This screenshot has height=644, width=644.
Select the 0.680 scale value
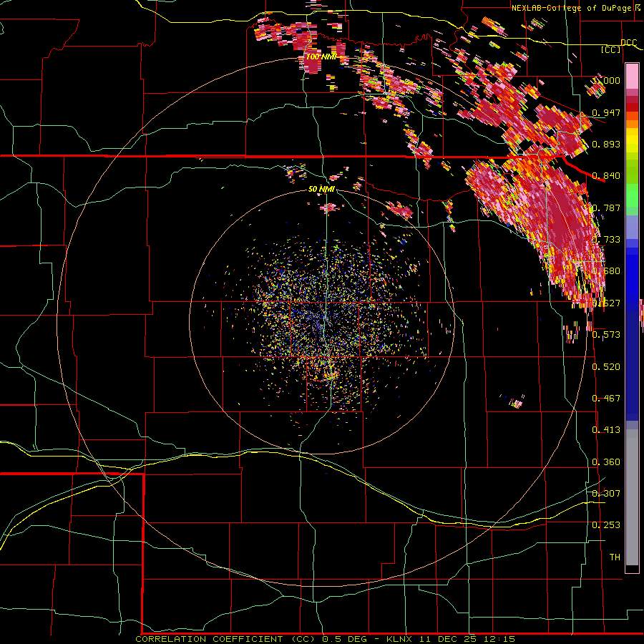pos(606,271)
